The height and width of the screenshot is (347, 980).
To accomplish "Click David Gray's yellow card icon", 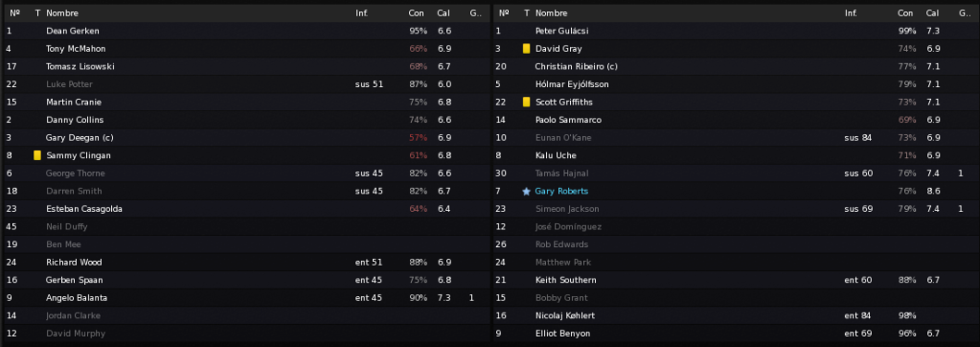I will [x=526, y=49].
